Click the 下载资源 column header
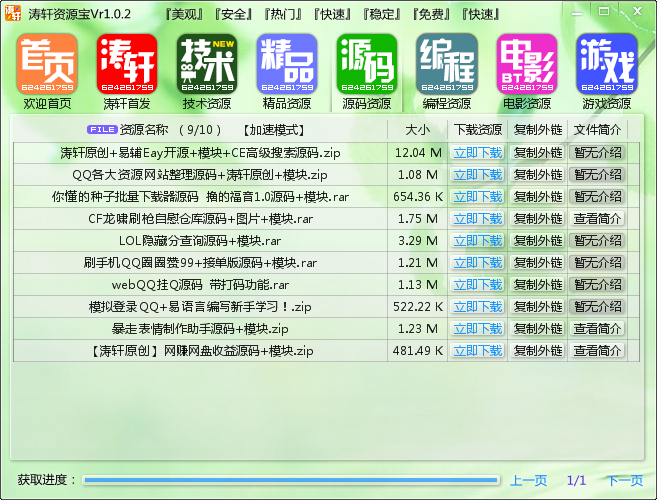Image resolution: width=657 pixels, height=500 pixels. click(x=478, y=130)
